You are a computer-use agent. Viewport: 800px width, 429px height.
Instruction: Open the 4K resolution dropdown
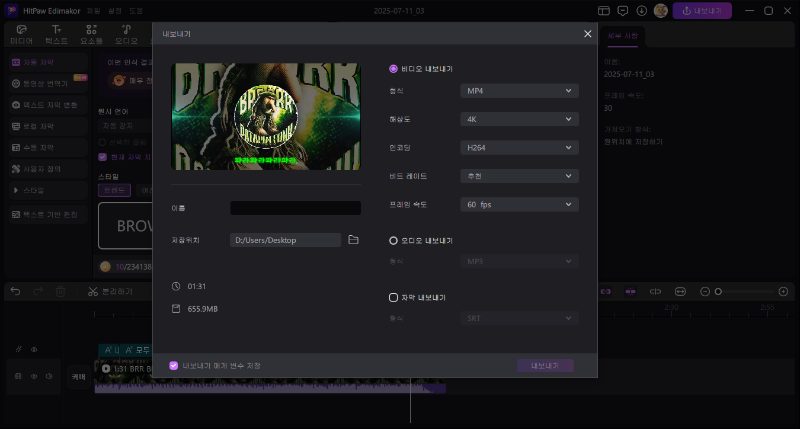[x=519, y=119]
